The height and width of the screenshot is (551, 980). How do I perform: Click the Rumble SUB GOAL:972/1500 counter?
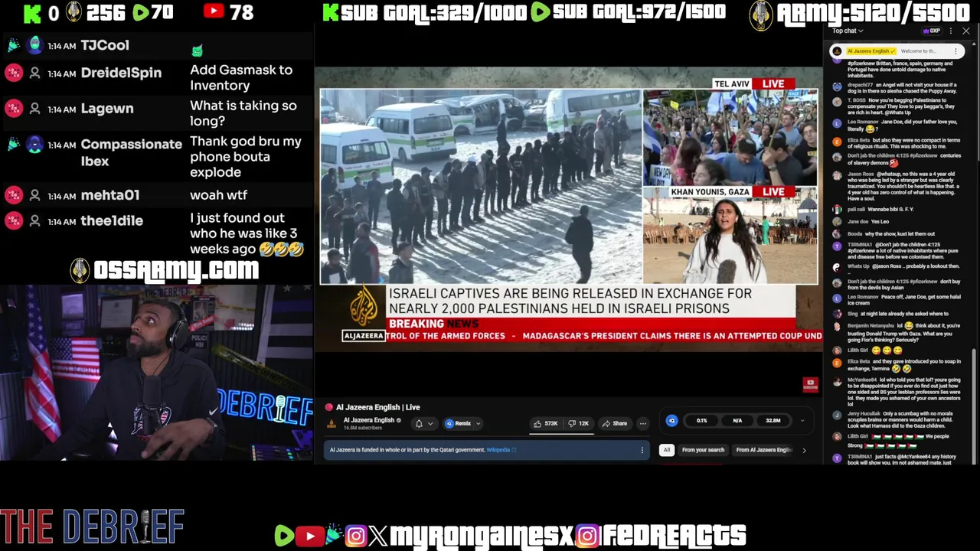tap(629, 12)
